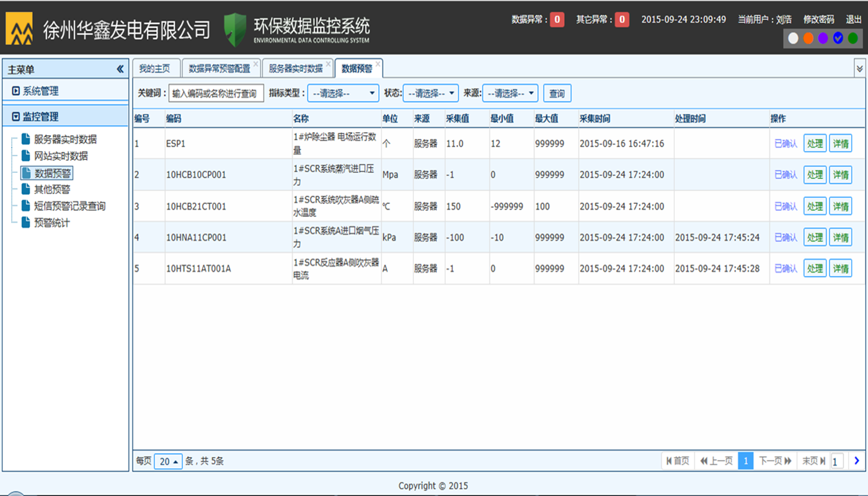Select the purple theme color

823,38
